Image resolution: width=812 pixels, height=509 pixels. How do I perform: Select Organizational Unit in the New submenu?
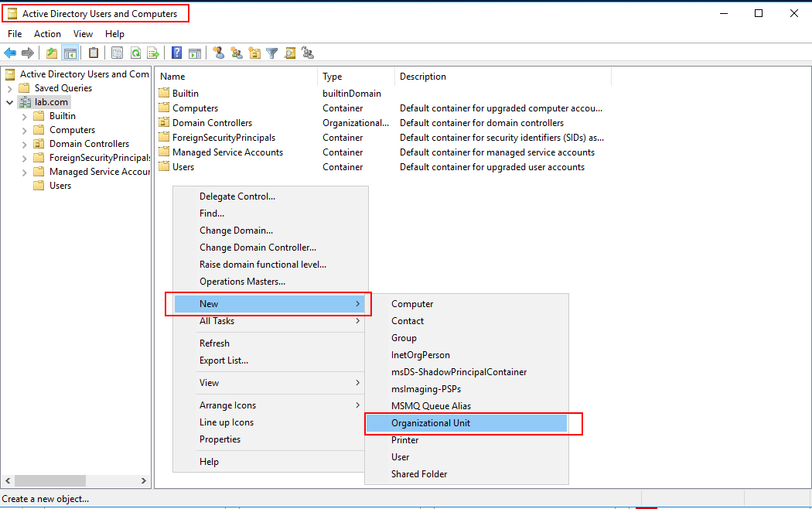(466, 423)
